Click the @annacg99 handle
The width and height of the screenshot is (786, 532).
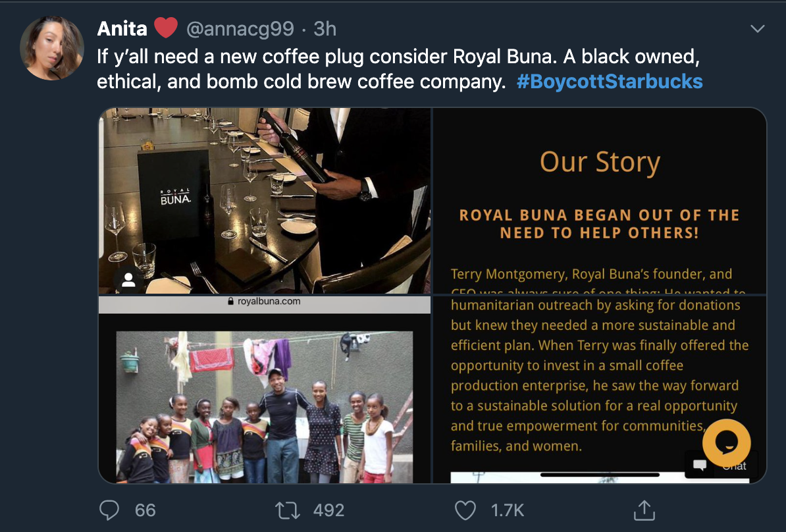click(x=240, y=29)
